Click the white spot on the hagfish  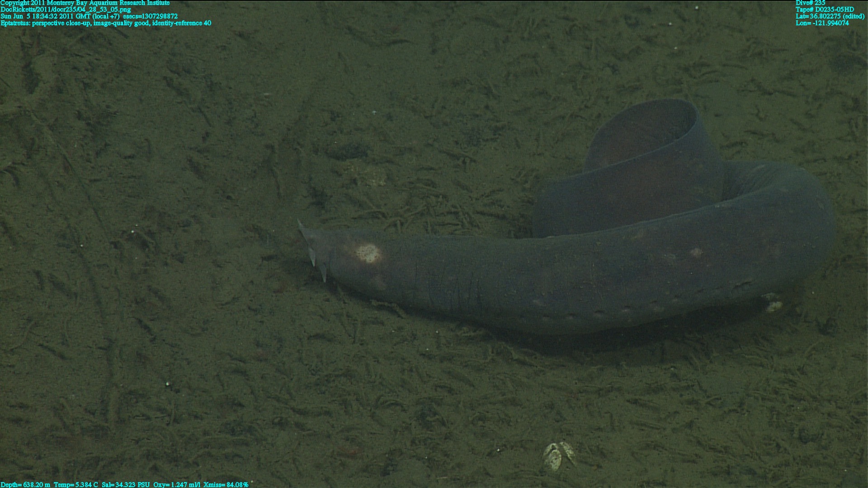click(x=368, y=253)
